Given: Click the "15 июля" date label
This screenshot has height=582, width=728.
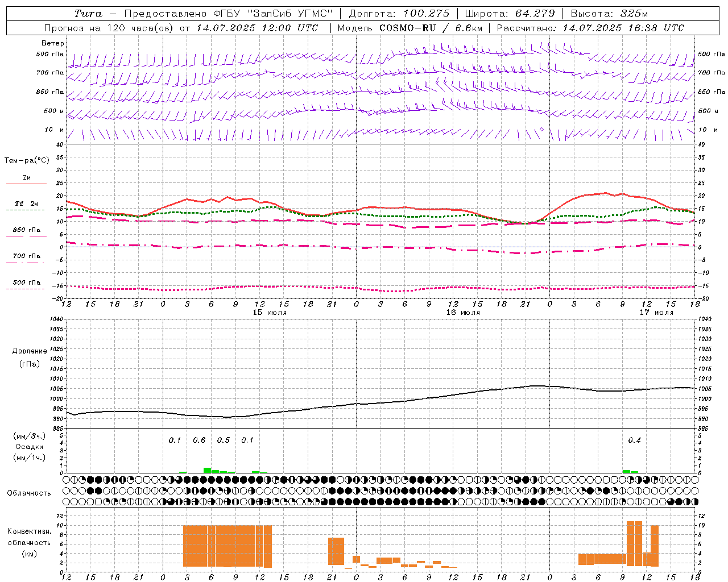Looking at the screenshot, I should tap(270, 313).
